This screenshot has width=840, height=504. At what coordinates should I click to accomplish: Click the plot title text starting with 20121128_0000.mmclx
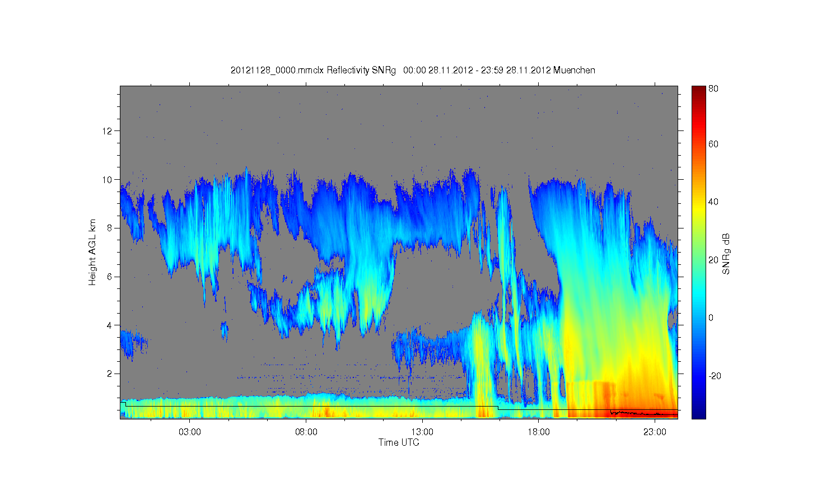coord(413,71)
